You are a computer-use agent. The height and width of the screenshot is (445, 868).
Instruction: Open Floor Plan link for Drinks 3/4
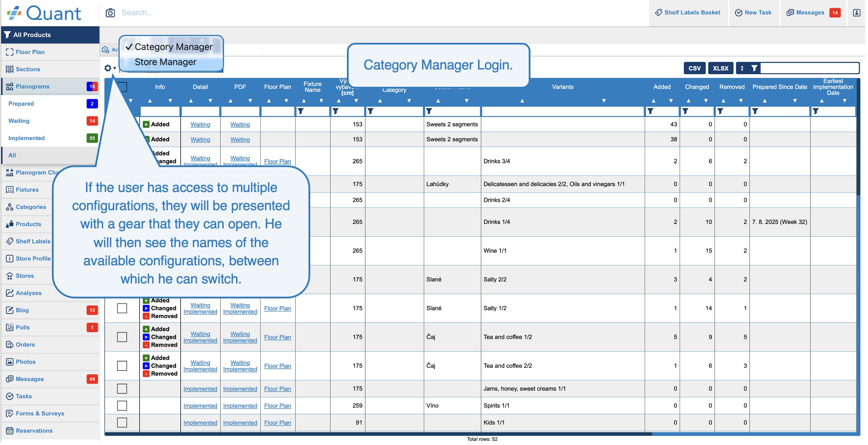pos(277,161)
